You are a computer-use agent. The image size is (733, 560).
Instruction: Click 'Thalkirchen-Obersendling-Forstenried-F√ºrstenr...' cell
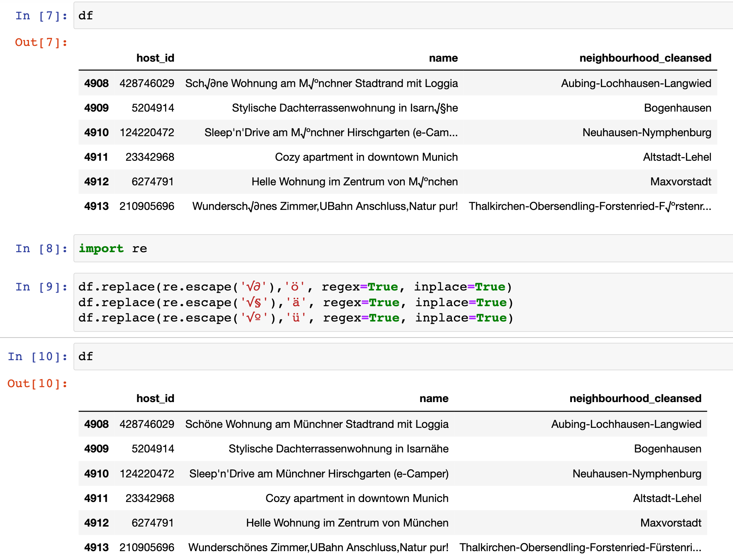[x=590, y=206]
